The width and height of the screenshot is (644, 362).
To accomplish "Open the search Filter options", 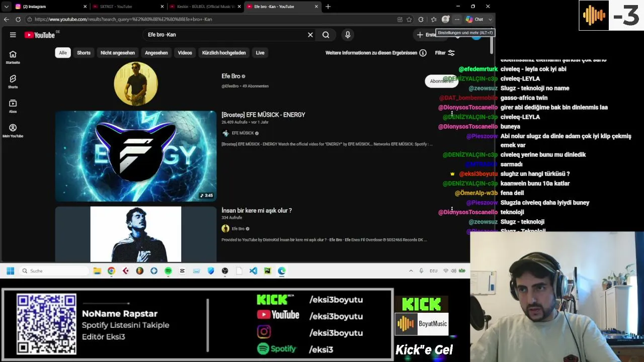I will (445, 53).
